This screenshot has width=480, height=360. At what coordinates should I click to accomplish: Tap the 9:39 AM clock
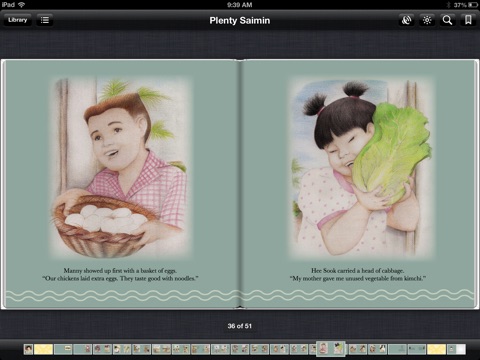[239, 5]
